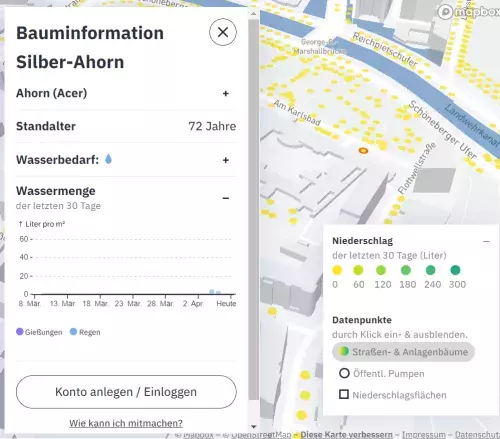This screenshot has width=500, height=439.
Task: Click the purple Gießungen legend dot
Action: (x=20, y=332)
